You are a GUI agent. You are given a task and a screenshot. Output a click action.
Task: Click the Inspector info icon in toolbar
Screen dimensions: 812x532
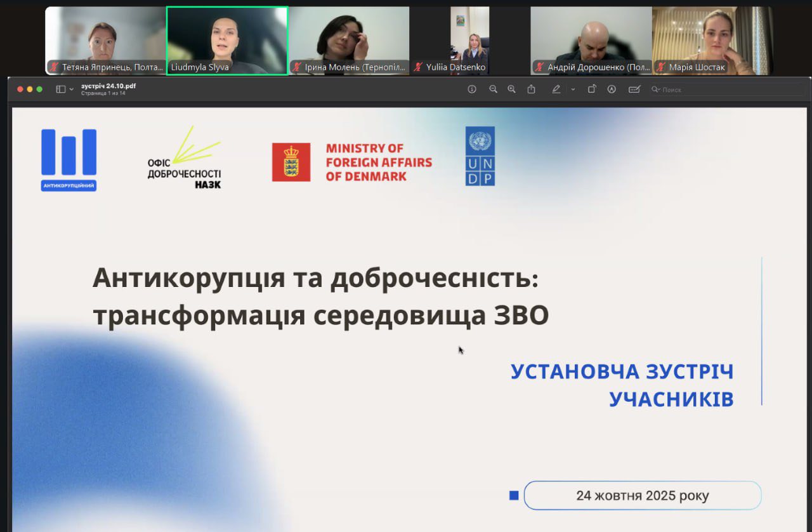point(472,90)
